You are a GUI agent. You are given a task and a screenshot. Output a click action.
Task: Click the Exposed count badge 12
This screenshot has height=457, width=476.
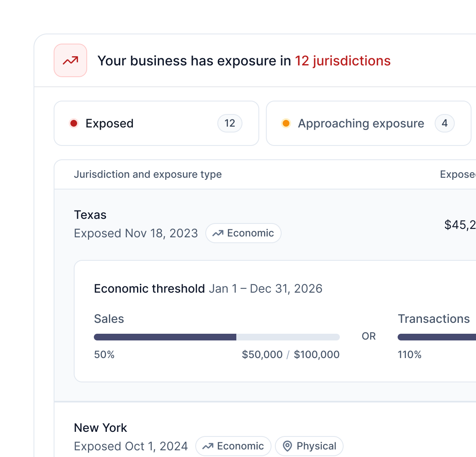230,123
